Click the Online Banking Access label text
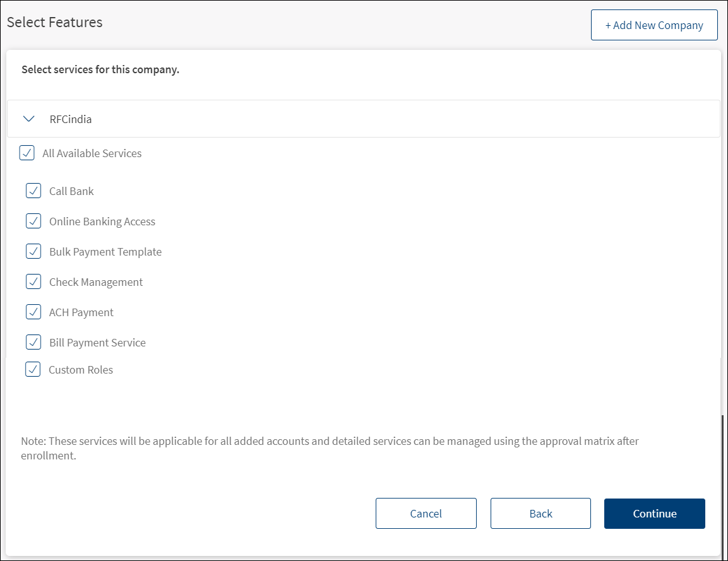The height and width of the screenshot is (561, 728). (x=102, y=221)
